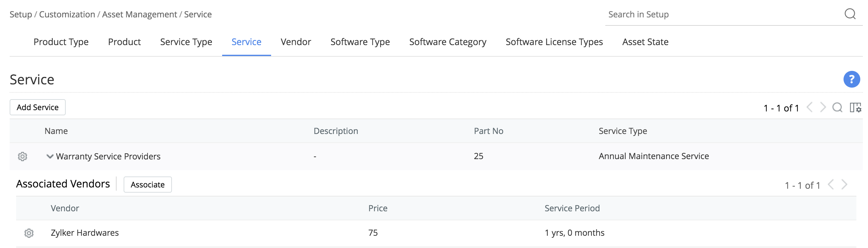Click the Search in Setup field

coord(721,14)
